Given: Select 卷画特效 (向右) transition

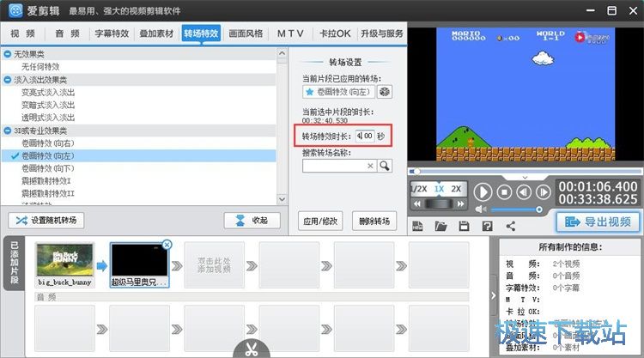Looking at the screenshot, I should pos(47,143).
